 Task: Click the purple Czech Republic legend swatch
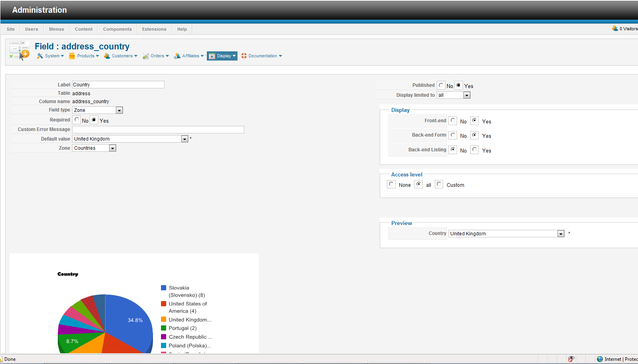click(x=163, y=337)
